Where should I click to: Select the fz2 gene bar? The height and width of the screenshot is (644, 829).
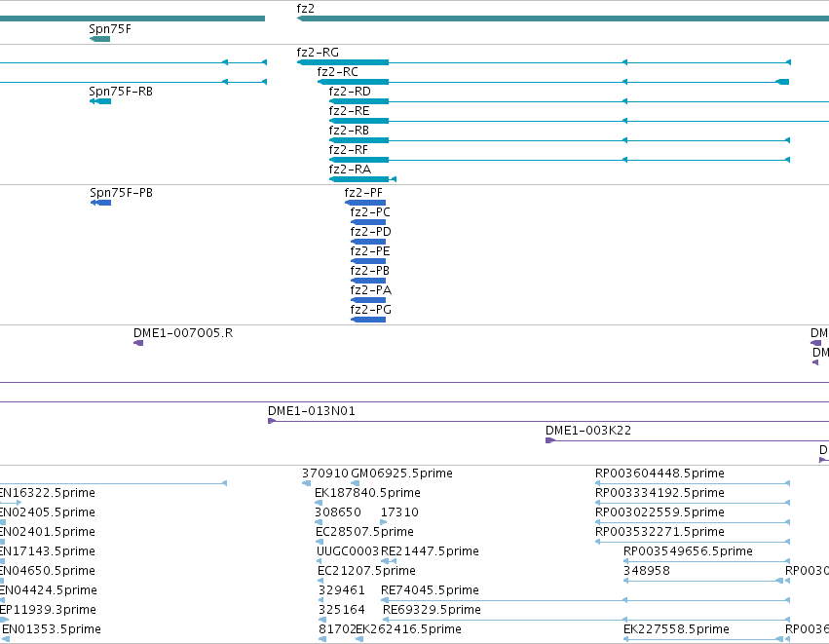tap(562, 19)
